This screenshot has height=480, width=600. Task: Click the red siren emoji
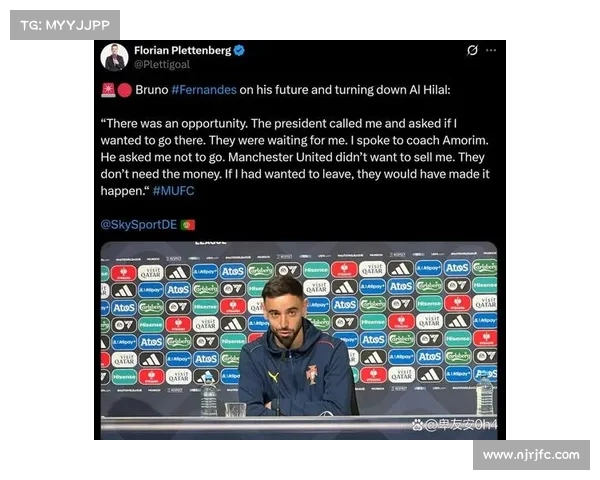coord(108,90)
